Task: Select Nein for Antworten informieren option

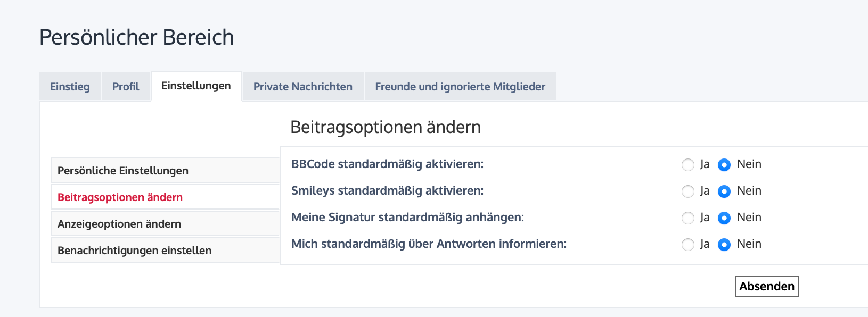Action: click(x=724, y=245)
